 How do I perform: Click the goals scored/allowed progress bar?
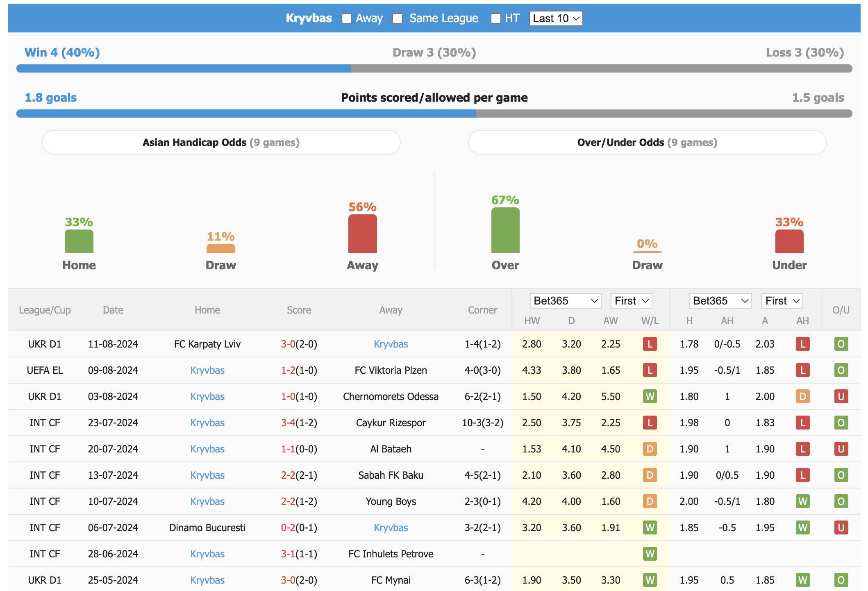pos(434,114)
